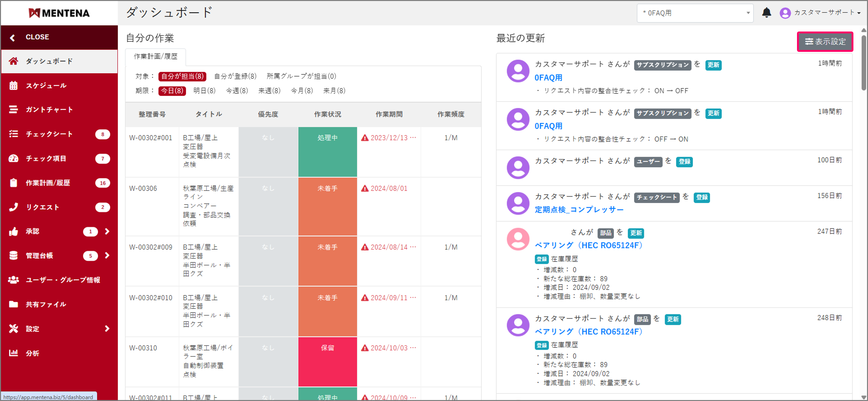
Task: Select the スケジュール calendar icon
Action: click(x=13, y=85)
